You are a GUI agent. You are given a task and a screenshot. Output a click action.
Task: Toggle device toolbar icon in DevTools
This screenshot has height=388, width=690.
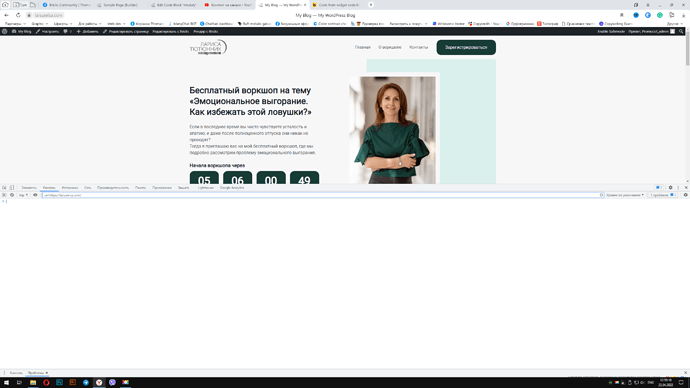12,188
